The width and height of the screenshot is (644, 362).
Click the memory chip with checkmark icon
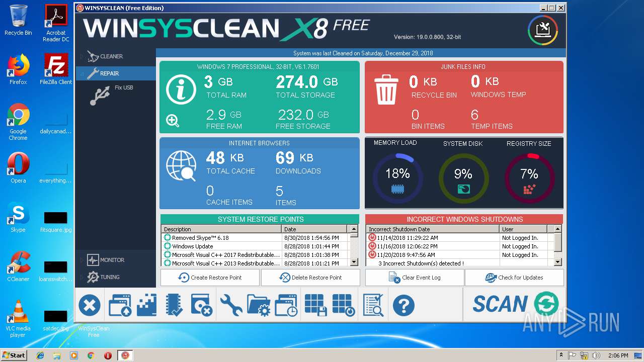point(174,305)
